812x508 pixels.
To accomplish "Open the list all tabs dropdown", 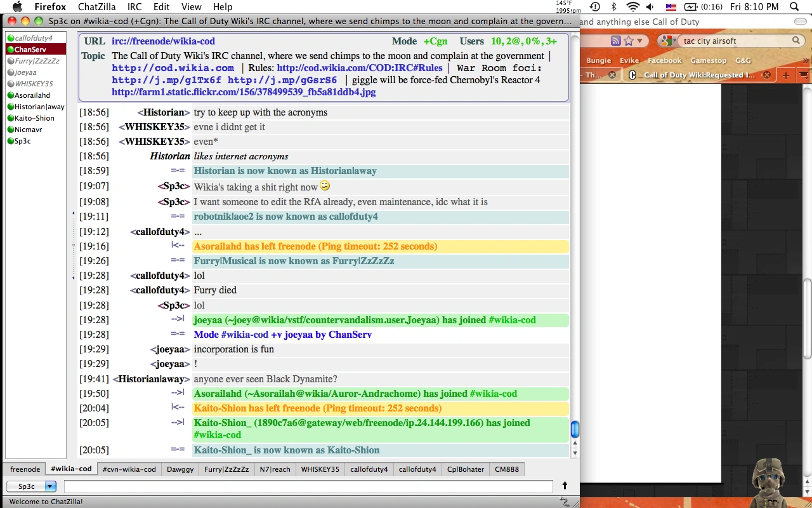I will coord(802,75).
